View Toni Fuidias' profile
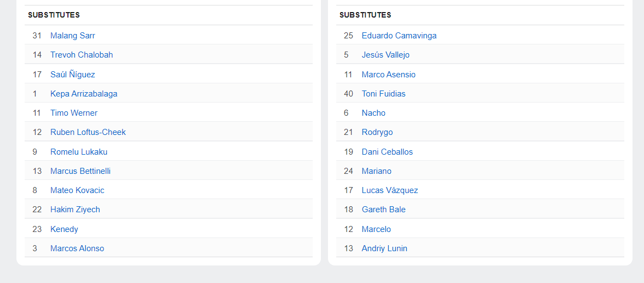This screenshot has width=644, height=283. coord(384,94)
